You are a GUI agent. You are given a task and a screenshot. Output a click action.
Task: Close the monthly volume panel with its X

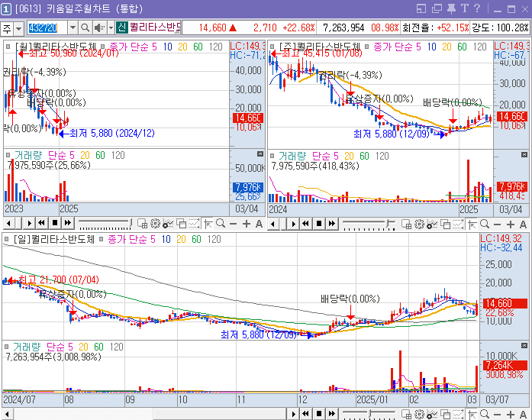pyautogui.click(x=260, y=154)
